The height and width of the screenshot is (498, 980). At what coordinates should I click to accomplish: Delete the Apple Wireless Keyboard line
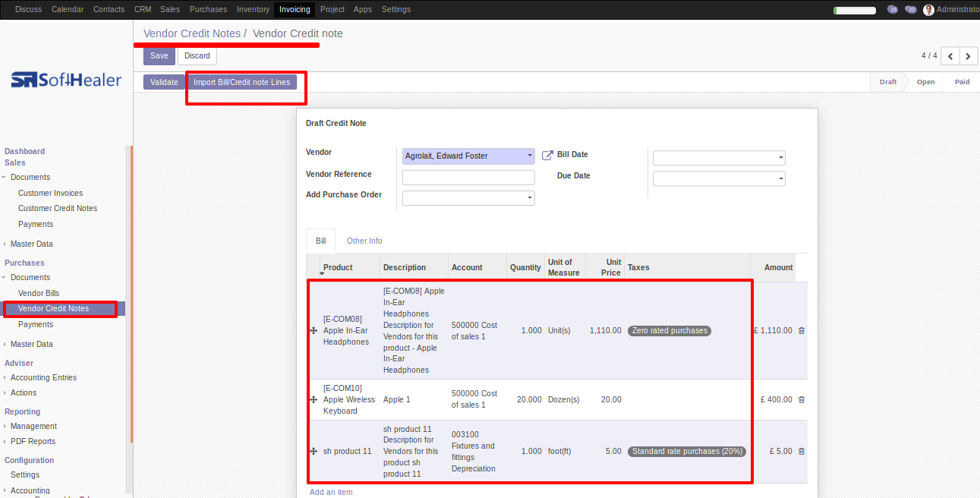pos(802,400)
